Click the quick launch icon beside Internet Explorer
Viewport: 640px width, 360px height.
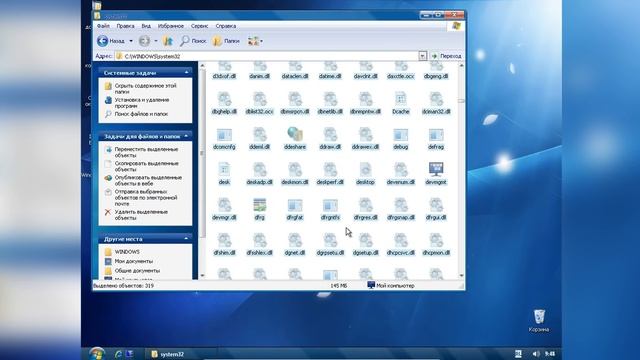(x=129, y=354)
